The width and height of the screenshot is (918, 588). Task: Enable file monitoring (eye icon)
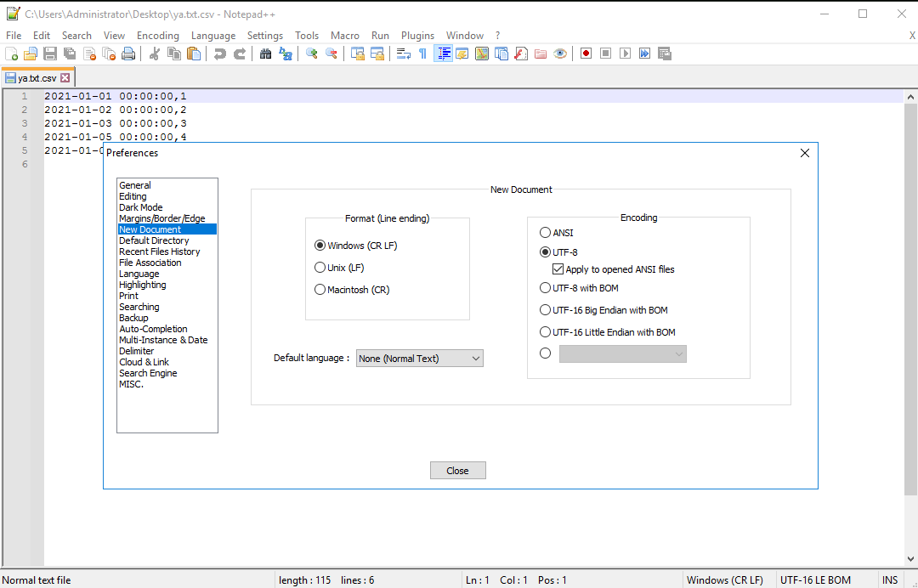560,53
